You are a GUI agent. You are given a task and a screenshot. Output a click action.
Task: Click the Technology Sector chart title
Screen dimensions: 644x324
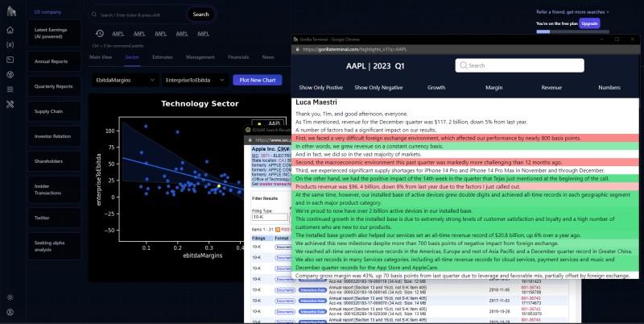(200, 104)
